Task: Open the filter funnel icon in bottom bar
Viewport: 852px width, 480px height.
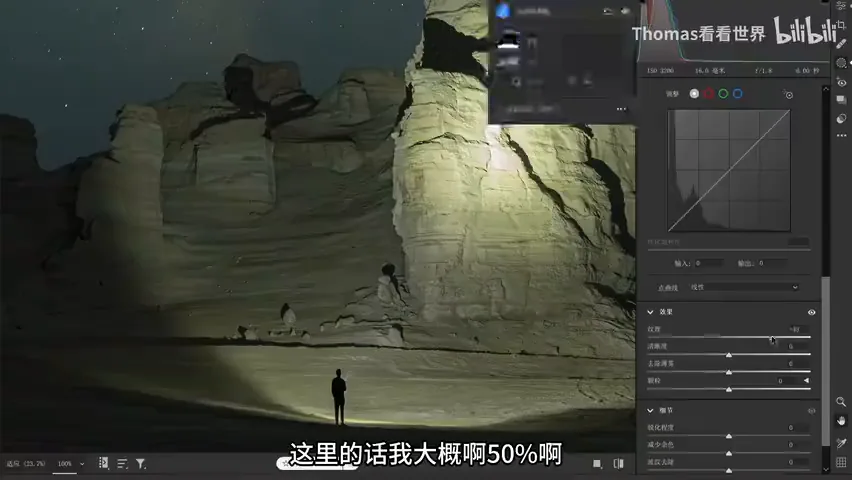Action: tap(140, 464)
